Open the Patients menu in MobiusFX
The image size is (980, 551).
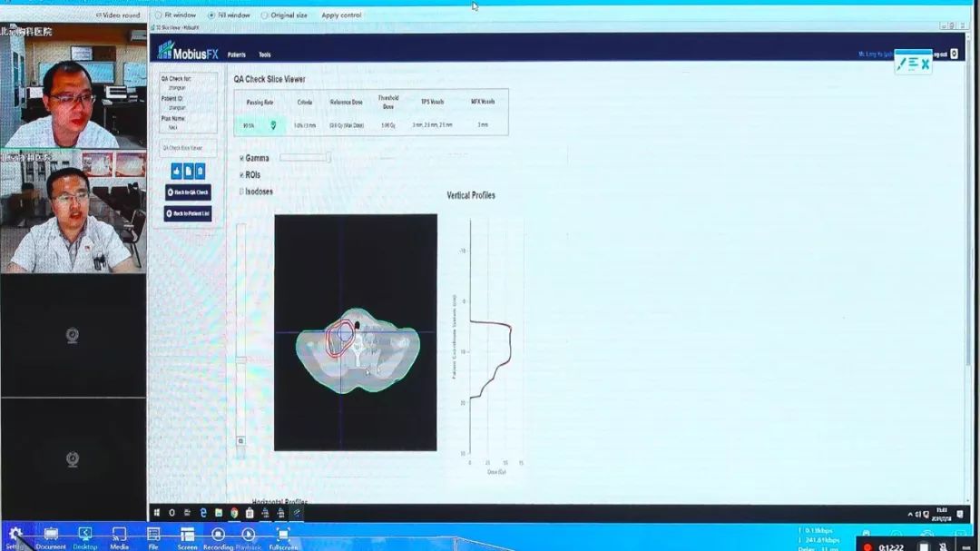[x=236, y=54]
